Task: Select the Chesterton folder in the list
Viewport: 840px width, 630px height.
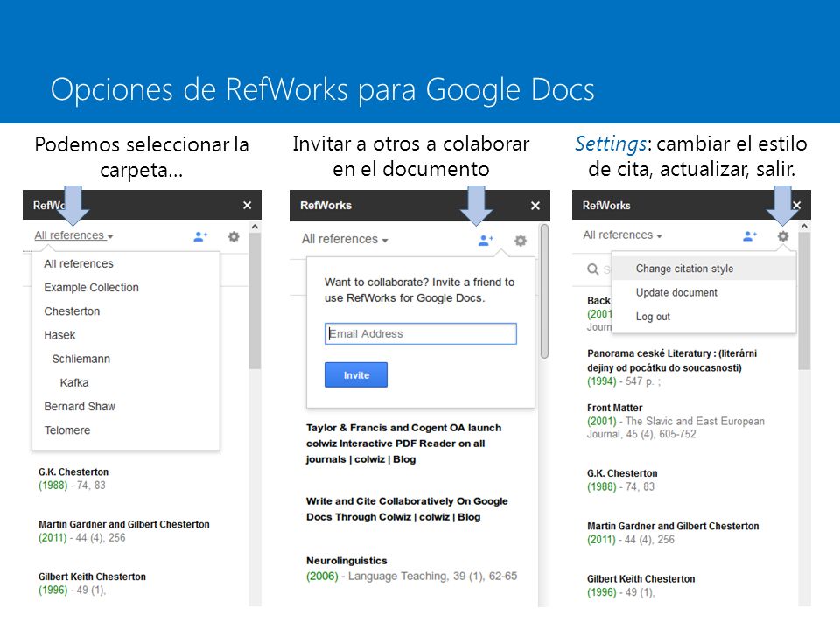Action: [x=72, y=311]
